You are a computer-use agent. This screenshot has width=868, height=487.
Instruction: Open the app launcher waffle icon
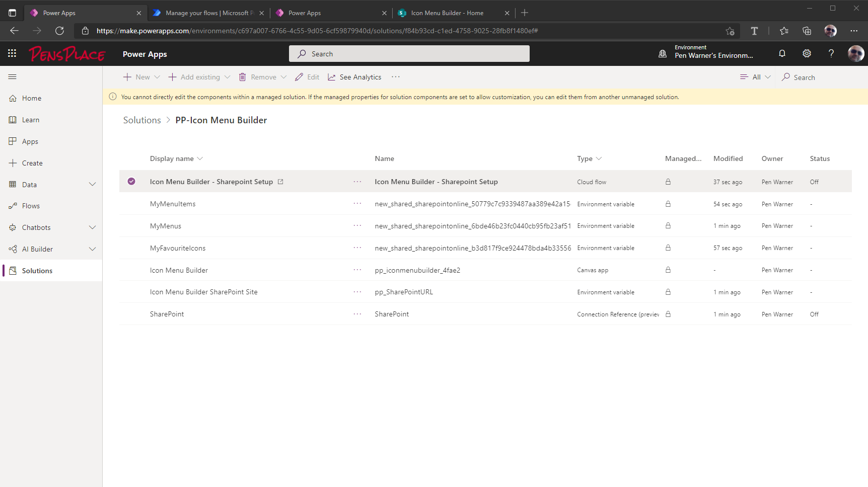pyautogui.click(x=12, y=53)
